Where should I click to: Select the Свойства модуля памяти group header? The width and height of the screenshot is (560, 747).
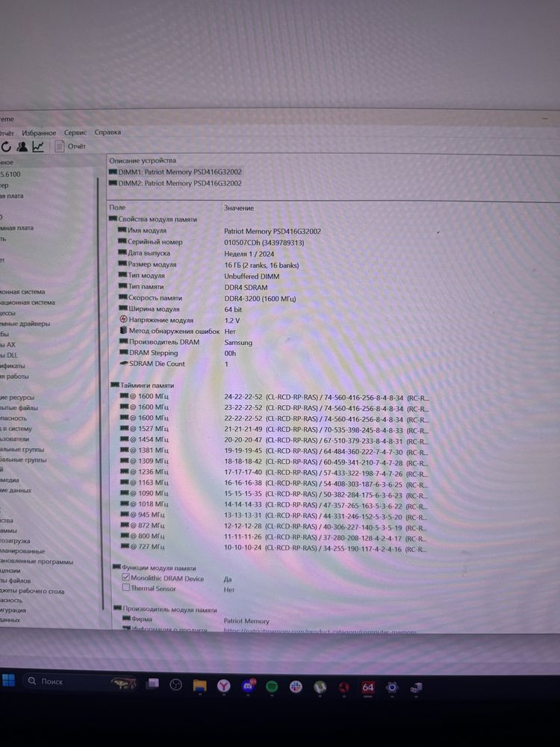click(x=153, y=219)
